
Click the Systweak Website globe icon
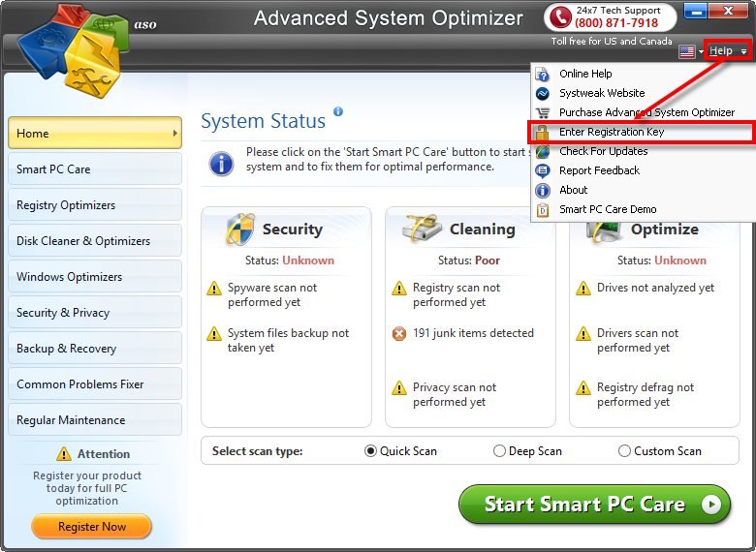pyautogui.click(x=543, y=93)
